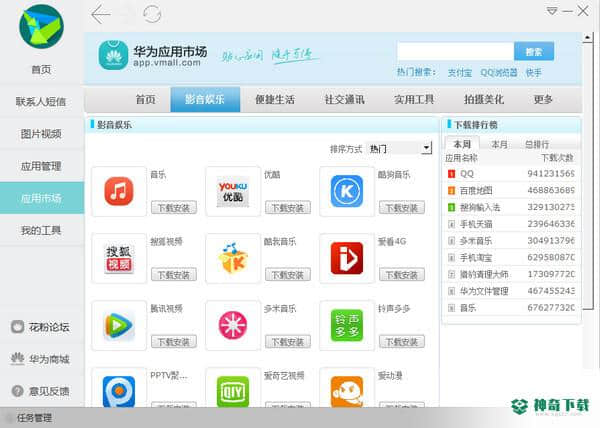Image resolution: width=600 pixels, height=428 pixels.
Task: Click the 搜索 search button
Action: 534,51
